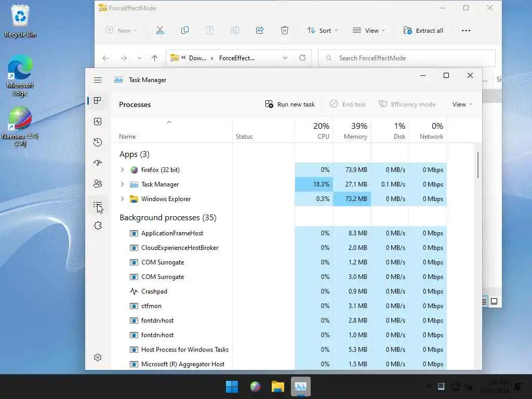Click the Share icon in File Explorer
Viewport: 532px width, 399px height.
(260, 31)
